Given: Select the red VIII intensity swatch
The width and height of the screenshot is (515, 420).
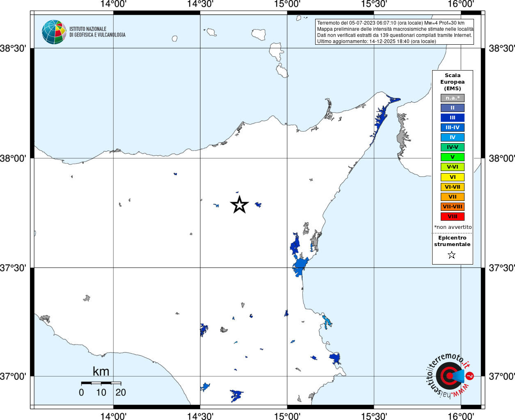Looking at the screenshot, I should pyautogui.click(x=453, y=217).
